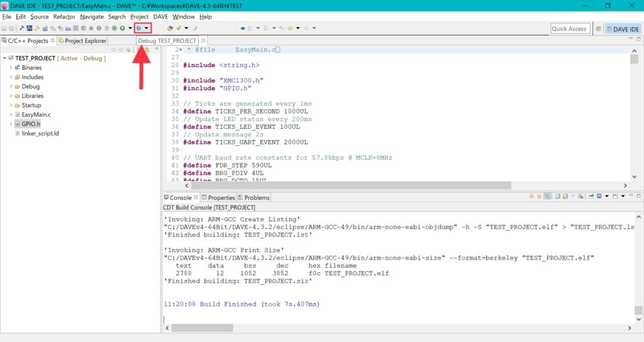The width and height of the screenshot is (644, 342).
Task: Click the Debug TEST_PROJECT bug icon
Action: 139,28
